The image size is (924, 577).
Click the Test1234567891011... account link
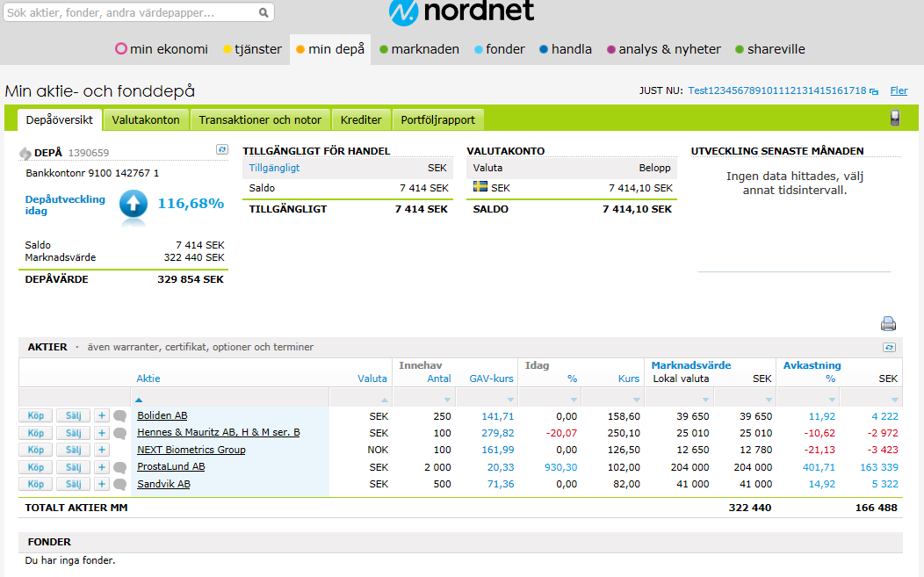click(777, 90)
